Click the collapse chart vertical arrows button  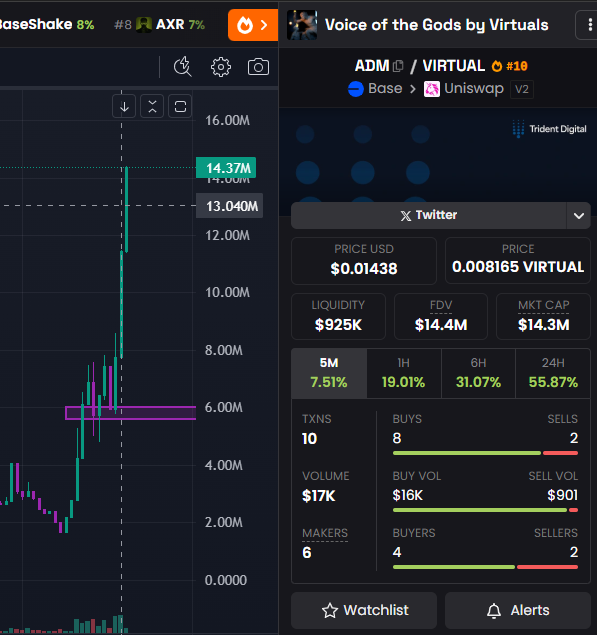point(152,107)
